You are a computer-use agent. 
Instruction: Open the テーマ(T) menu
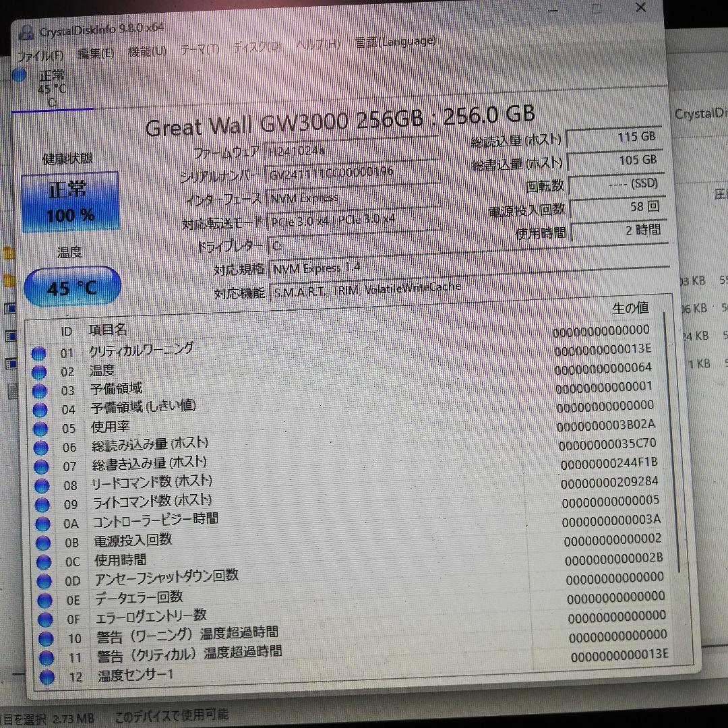pyautogui.click(x=200, y=49)
